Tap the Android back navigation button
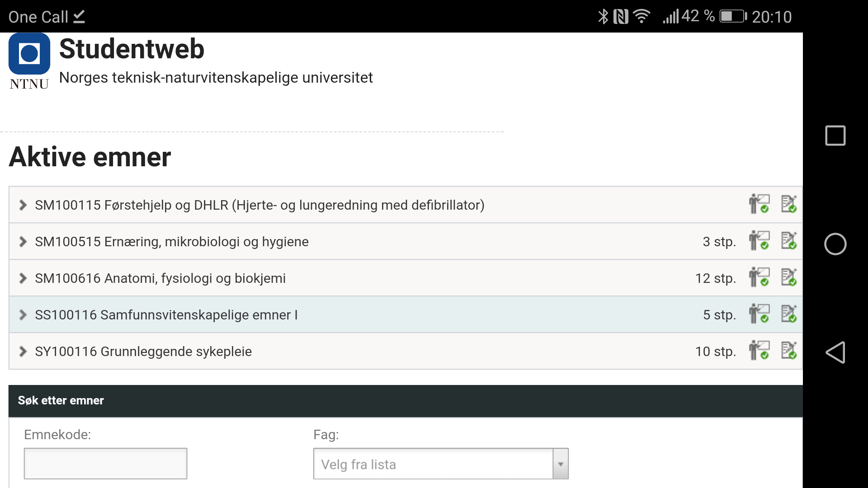Screen dimensions: 868x488 (835, 352)
